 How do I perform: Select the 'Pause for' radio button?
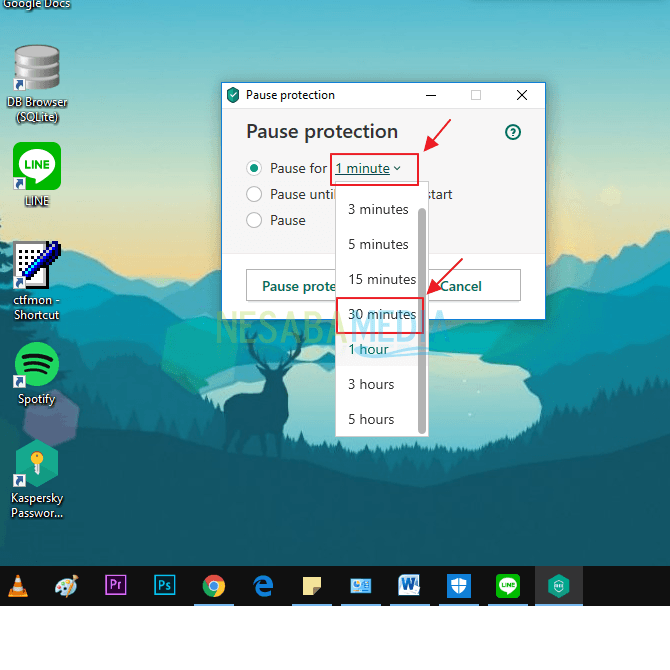(254, 168)
